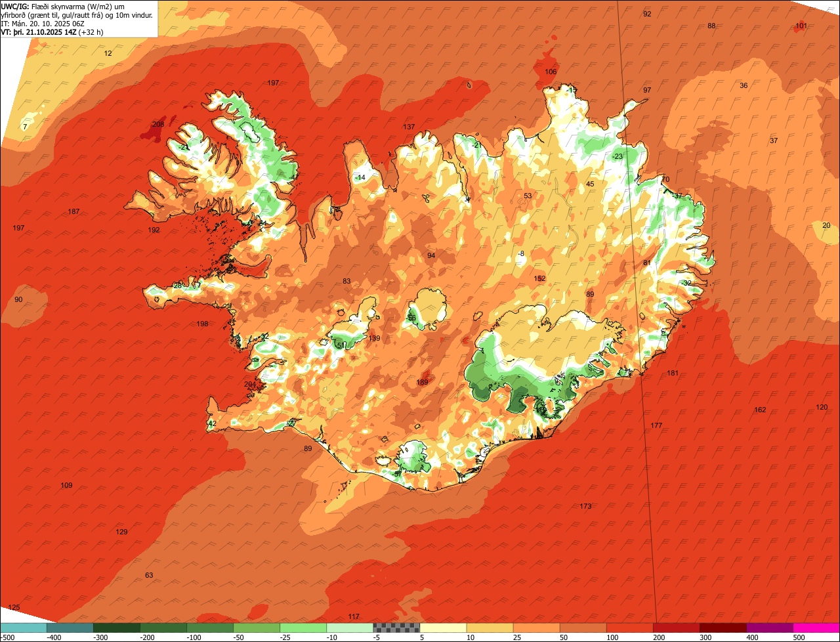Click the legend swatch between 5 and 10

coord(443,628)
